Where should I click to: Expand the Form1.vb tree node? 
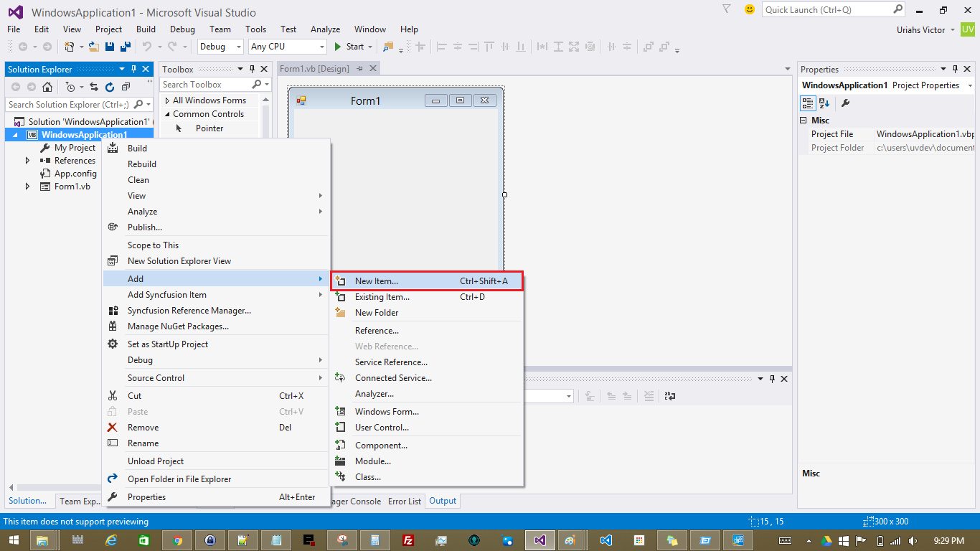click(x=27, y=187)
